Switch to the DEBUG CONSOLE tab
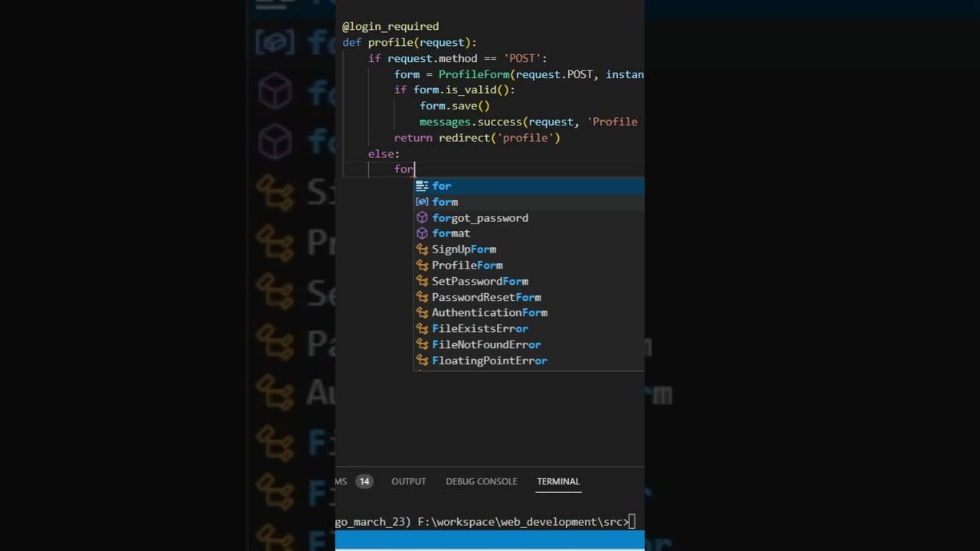Screen dimensions: 980x551 (482, 481)
